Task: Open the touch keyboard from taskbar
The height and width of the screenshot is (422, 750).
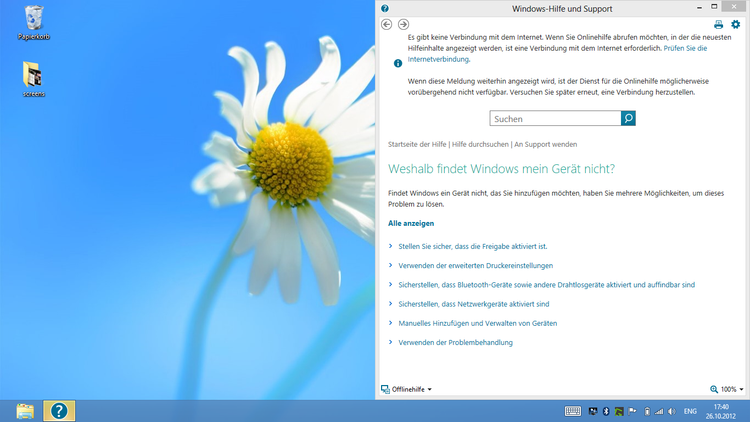Action: 573,411
